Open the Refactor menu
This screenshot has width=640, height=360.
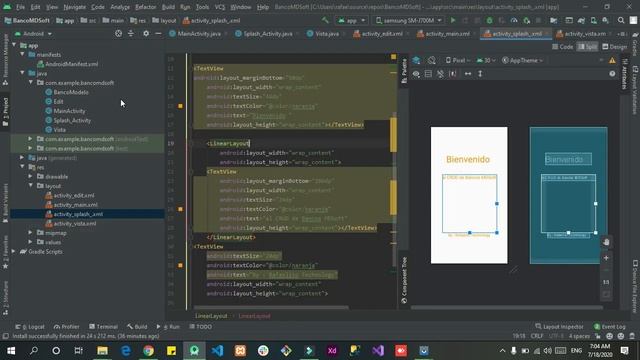pyautogui.click(x=146, y=7)
